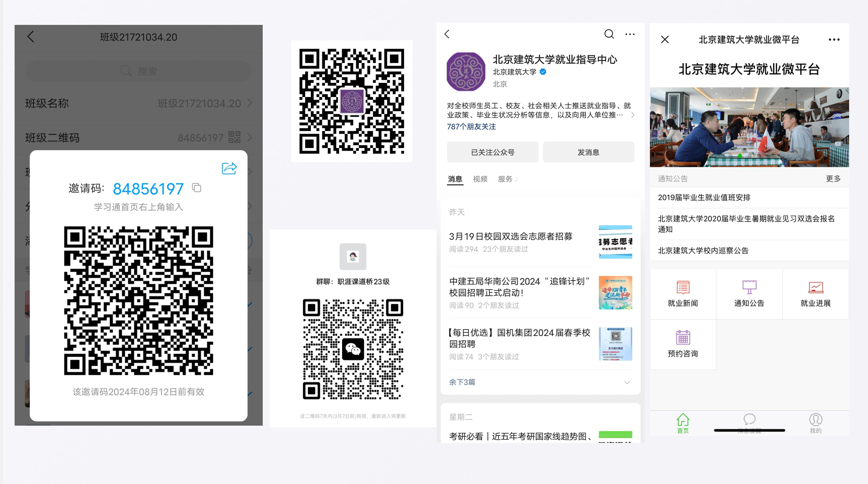This screenshot has height=484, width=868.
Task: Click the search icon in WeChat account page
Action: point(609,34)
